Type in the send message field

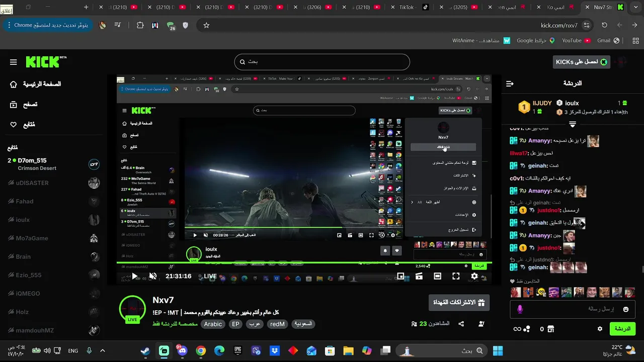pos(574,309)
